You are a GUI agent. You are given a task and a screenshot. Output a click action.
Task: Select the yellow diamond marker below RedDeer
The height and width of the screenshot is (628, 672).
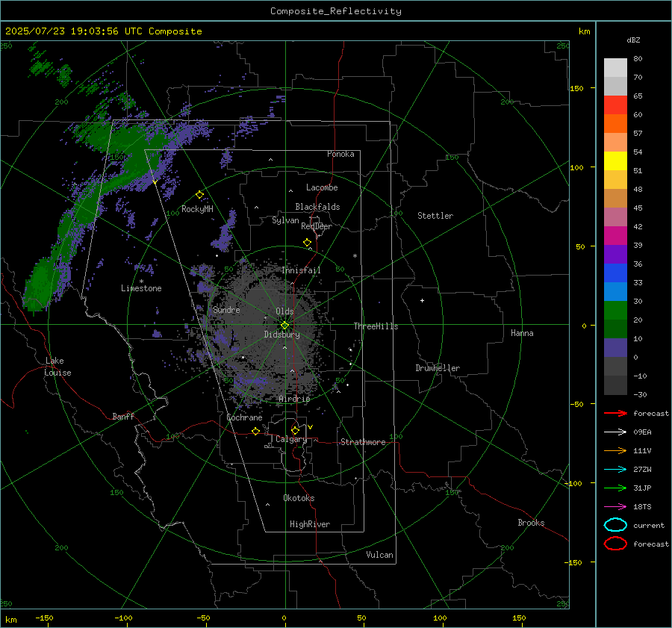[x=308, y=243]
